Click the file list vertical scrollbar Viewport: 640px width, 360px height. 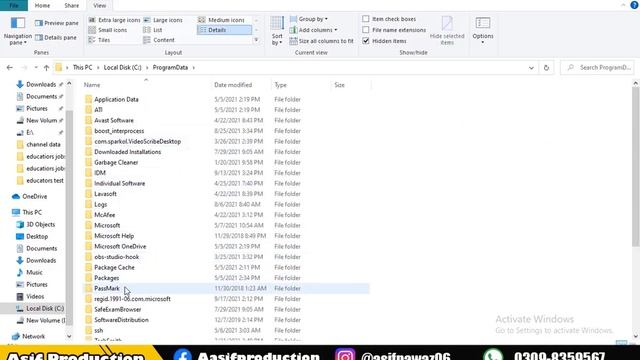coord(636,166)
